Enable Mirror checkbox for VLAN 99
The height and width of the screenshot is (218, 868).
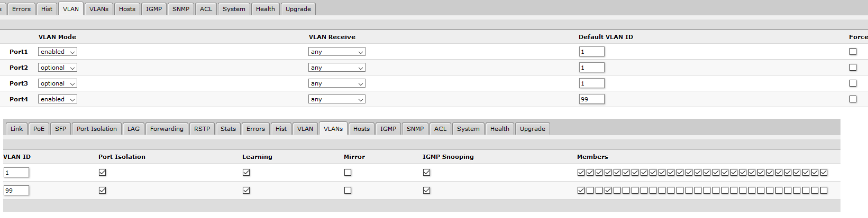click(x=348, y=191)
